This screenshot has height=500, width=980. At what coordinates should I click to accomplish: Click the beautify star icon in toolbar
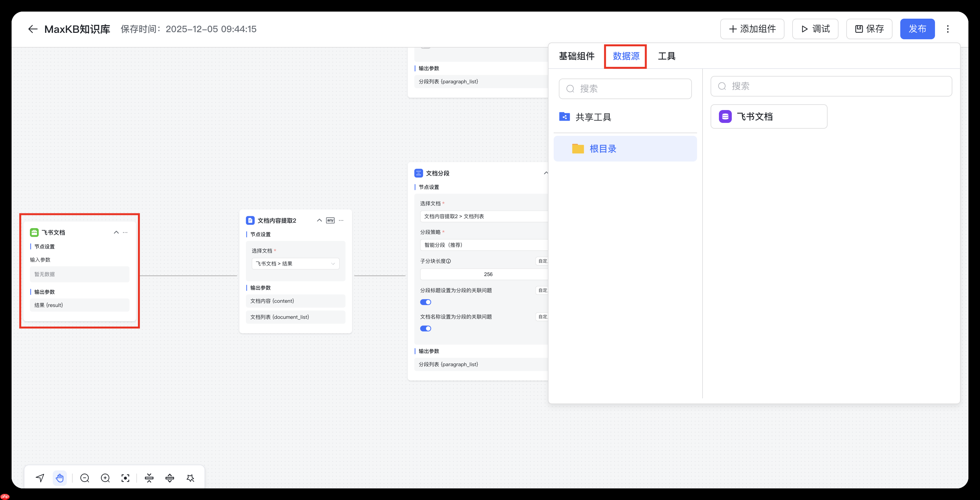click(x=190, y=478)
